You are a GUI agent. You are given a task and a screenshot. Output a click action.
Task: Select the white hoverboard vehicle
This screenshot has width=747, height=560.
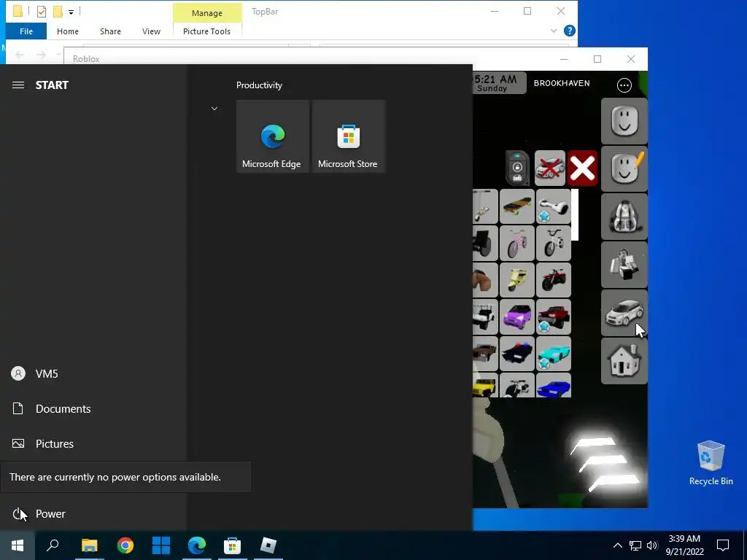pos(553,206)
